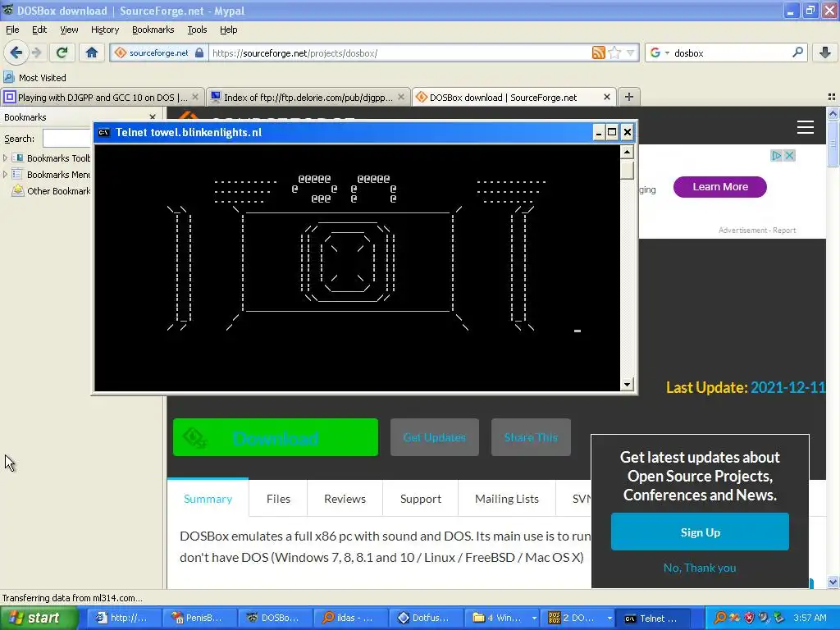The height and width of the screenshot is (630, 840).
Task: Click the tab groups grid icon
Action: (832, 97)
